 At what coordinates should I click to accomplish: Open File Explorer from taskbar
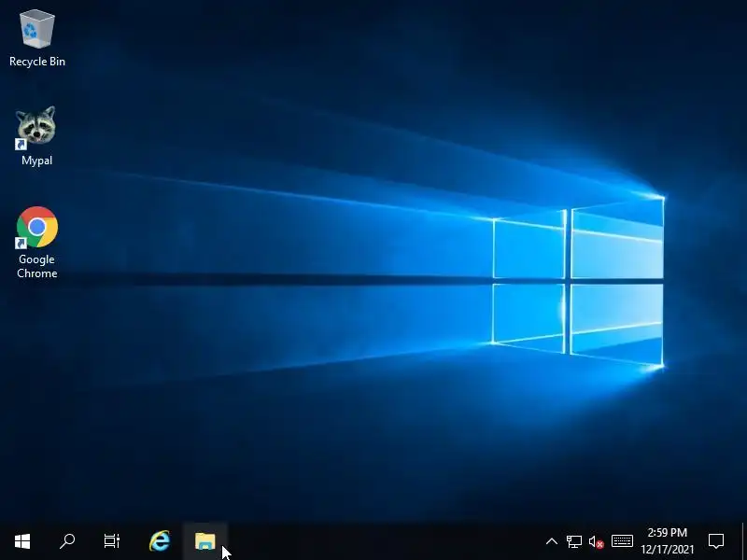[x=205, y=541]
